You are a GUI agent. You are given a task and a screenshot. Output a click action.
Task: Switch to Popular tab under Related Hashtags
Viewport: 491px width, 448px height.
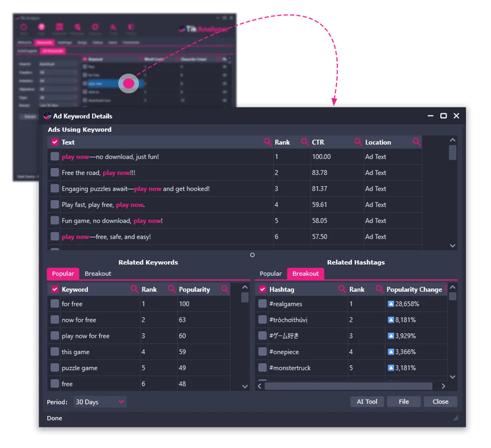pos(271,274)
